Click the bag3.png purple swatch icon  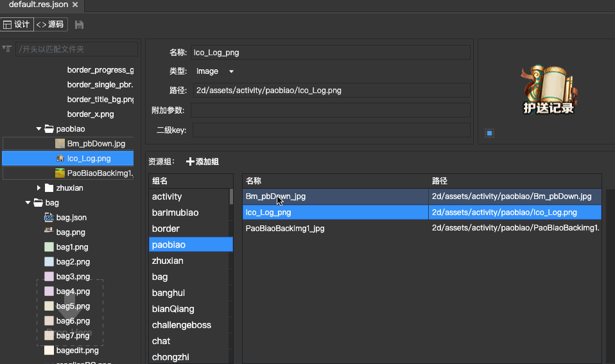click(x=49, y=277)
